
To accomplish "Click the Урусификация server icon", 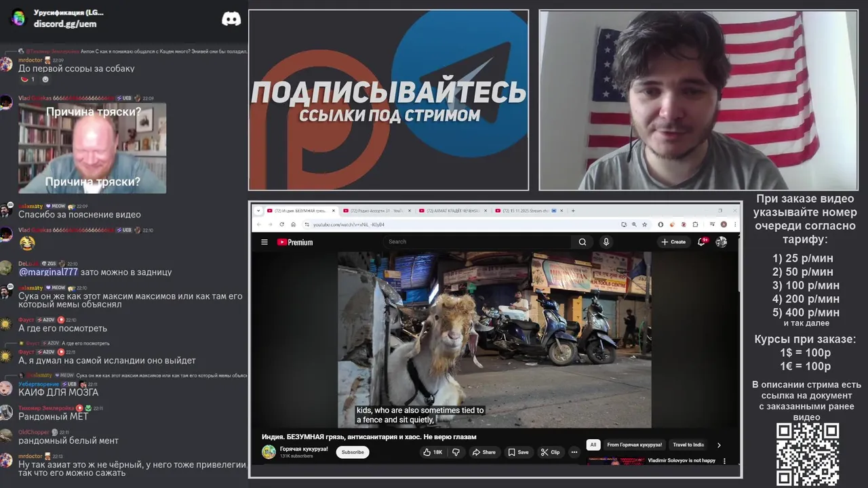I will tap(18, 18).
